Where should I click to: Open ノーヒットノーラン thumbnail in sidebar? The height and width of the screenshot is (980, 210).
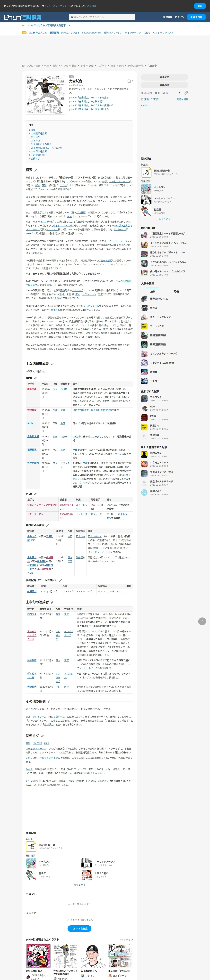coord(146,200)
